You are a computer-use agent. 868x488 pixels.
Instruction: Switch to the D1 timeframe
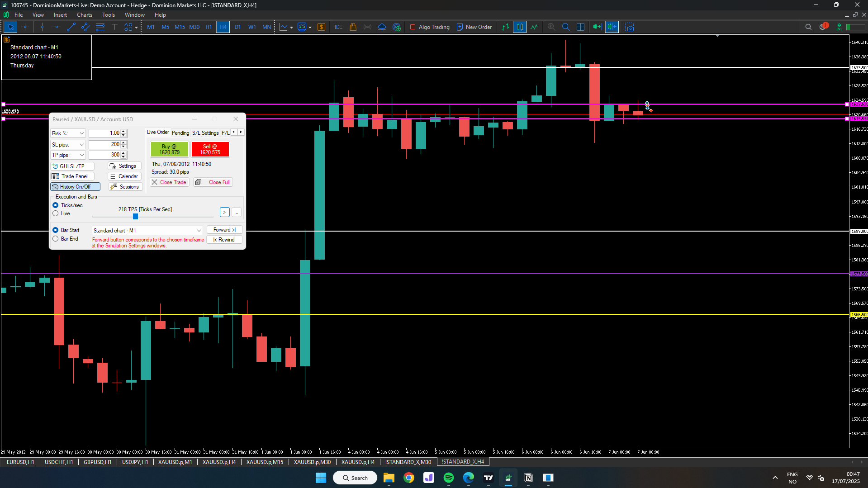[x=237, y=27]
